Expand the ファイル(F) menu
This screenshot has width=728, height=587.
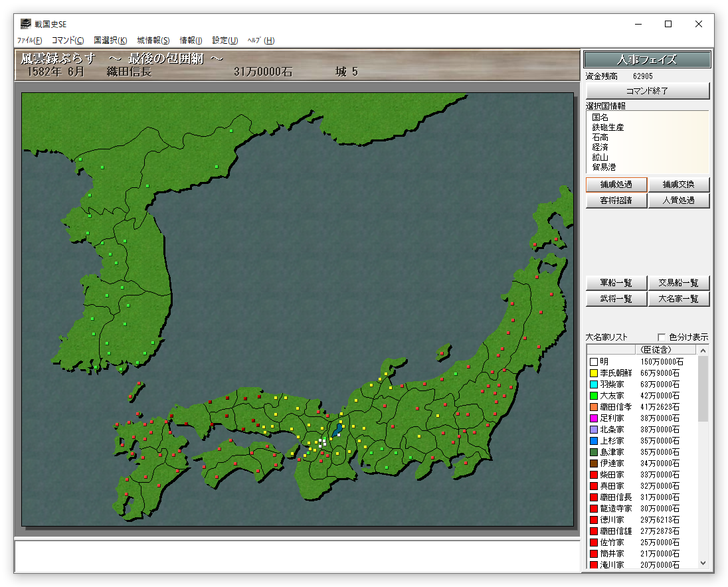pyautogui.click(x=29, y=41)
